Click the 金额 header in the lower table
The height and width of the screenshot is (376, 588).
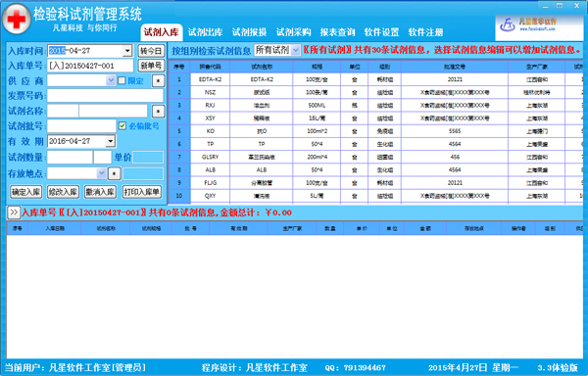tap(425, 228)
